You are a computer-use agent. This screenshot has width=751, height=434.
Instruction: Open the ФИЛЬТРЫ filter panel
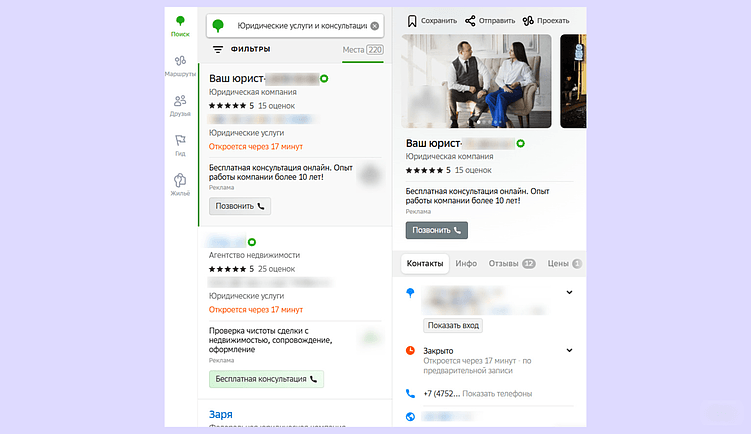(242, 49)
